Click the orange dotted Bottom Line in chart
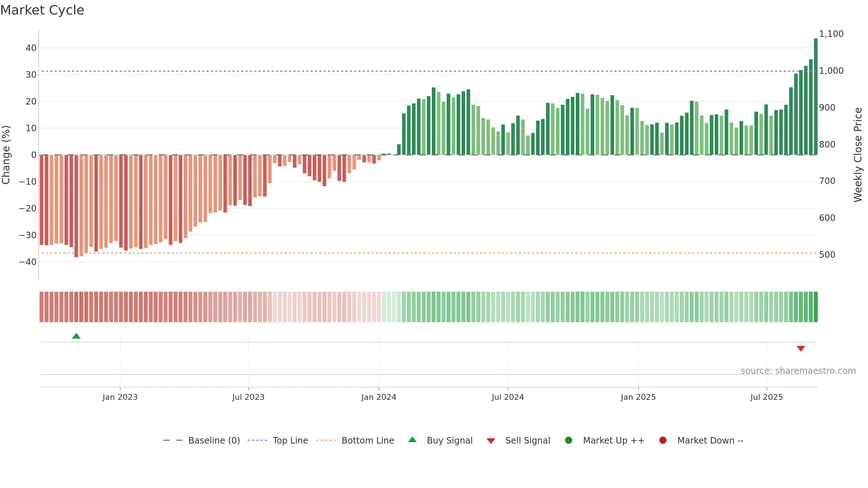 tap(429, 253)
